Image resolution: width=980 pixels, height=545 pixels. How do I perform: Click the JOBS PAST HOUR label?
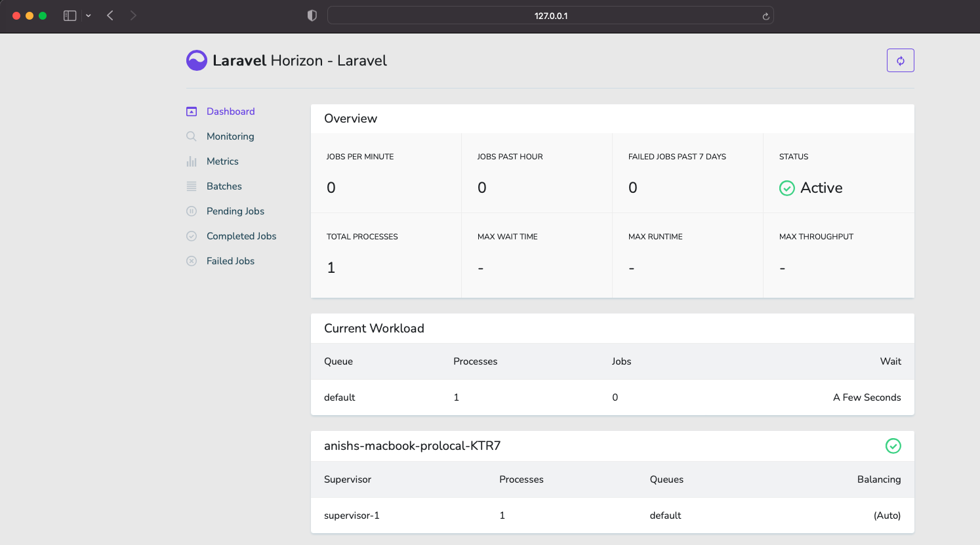[510, 157]
